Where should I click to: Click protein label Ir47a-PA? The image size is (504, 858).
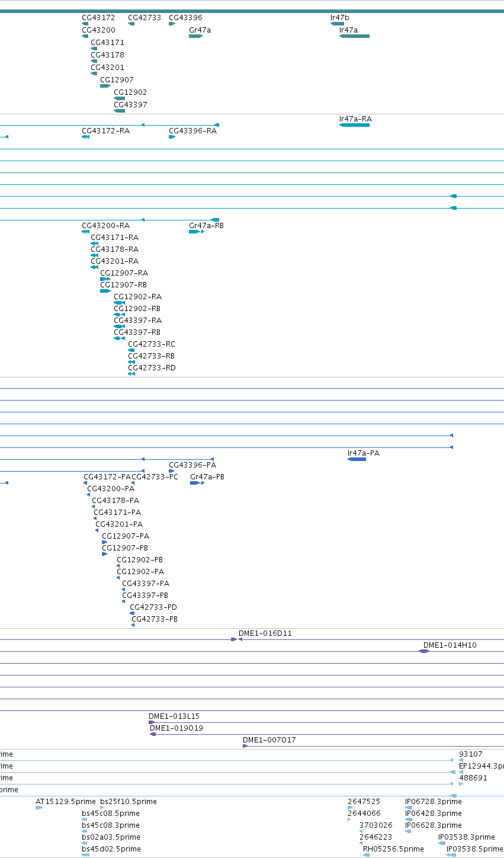coord(364,453)
